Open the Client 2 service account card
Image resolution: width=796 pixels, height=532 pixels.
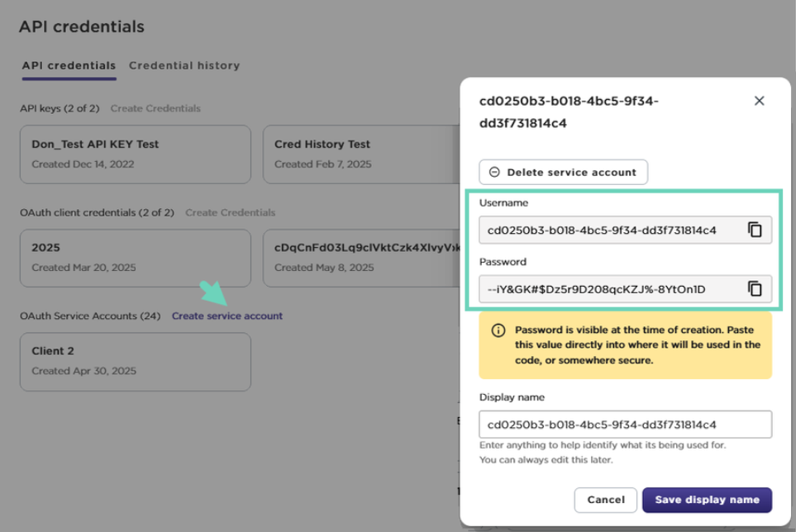135,361
